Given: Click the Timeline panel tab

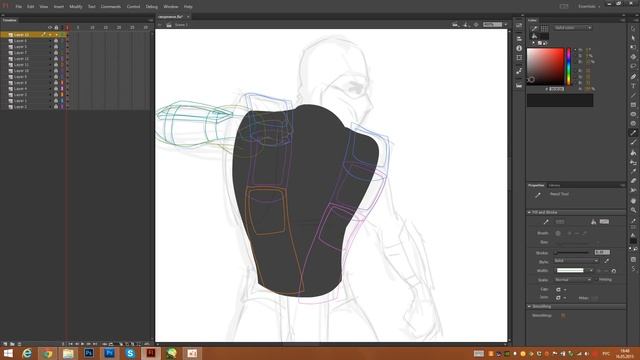Looking at the screenshot, I should [x=10, y=20].
